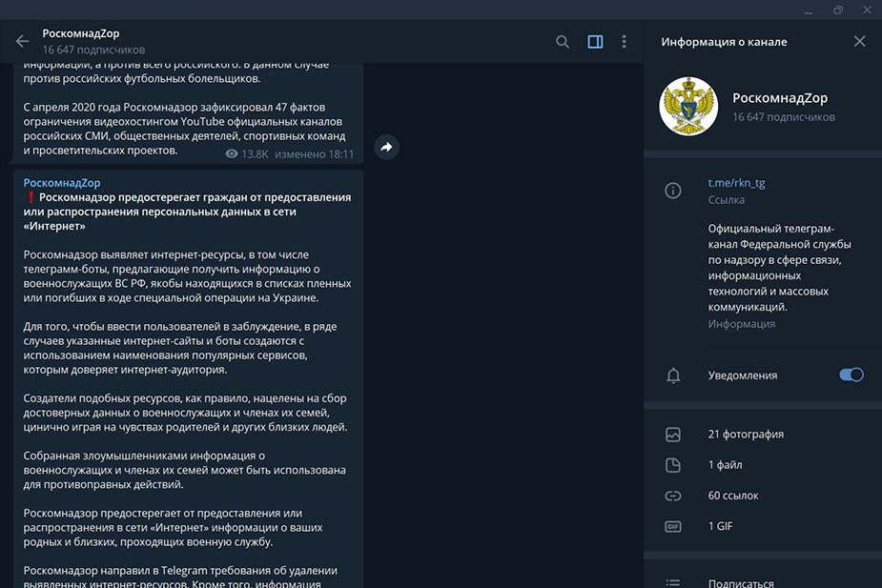882x588 pixels.
Task: Open the 1 GIF section
Action: [x=720, y=526]
